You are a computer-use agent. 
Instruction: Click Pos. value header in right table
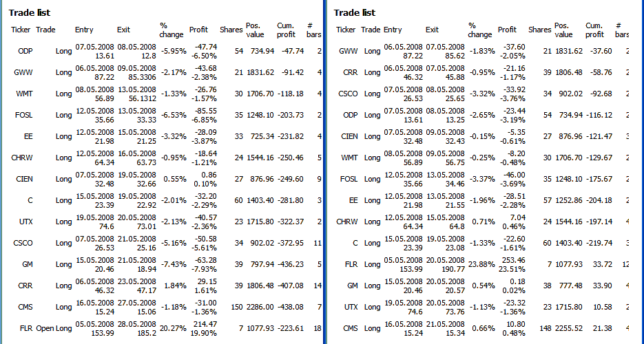tap(563, 30)
